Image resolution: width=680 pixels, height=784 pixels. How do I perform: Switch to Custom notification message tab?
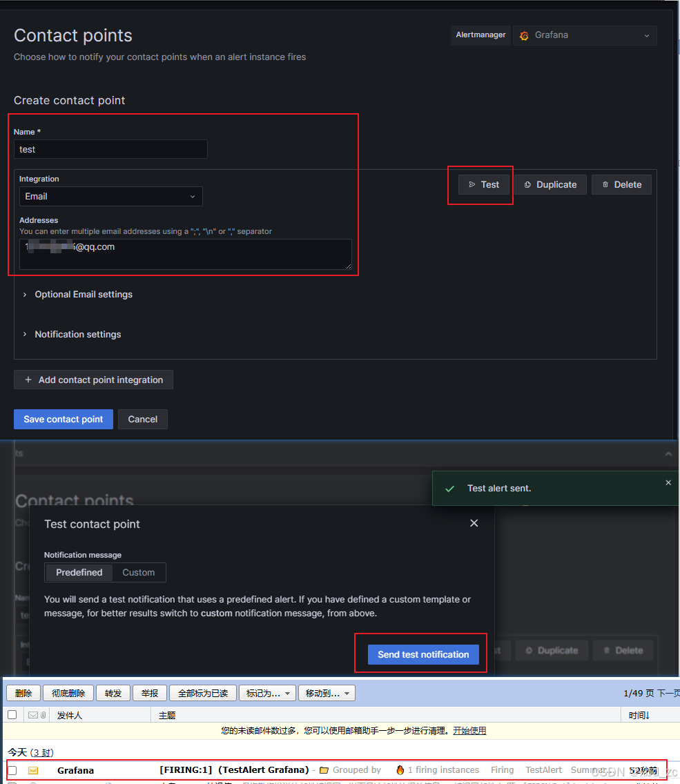[x=139, y=573]
